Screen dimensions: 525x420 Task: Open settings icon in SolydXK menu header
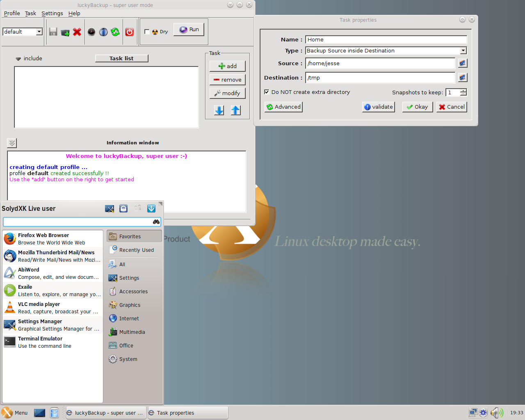point(110,208)
